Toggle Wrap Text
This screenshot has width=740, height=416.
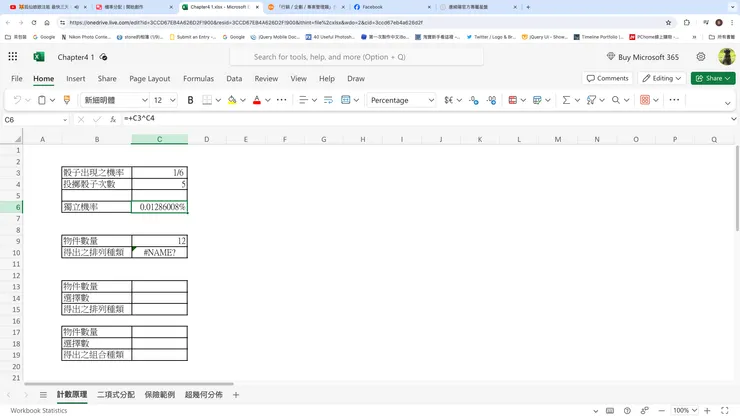(x=328, y=100)
